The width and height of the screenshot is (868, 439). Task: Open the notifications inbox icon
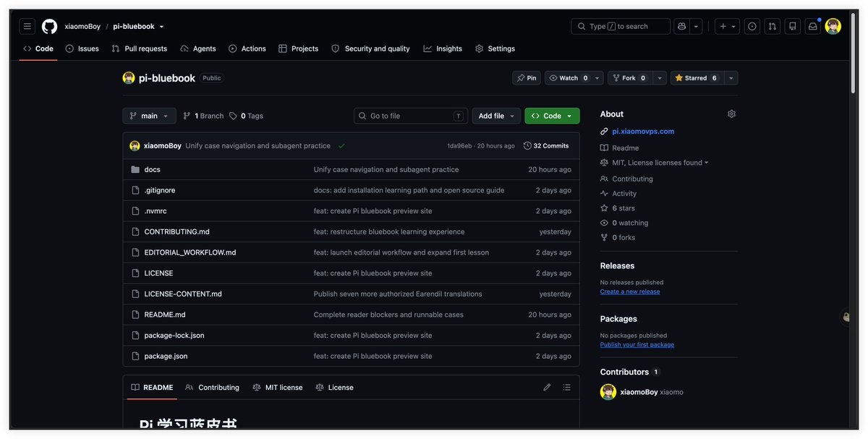point(813,26)
